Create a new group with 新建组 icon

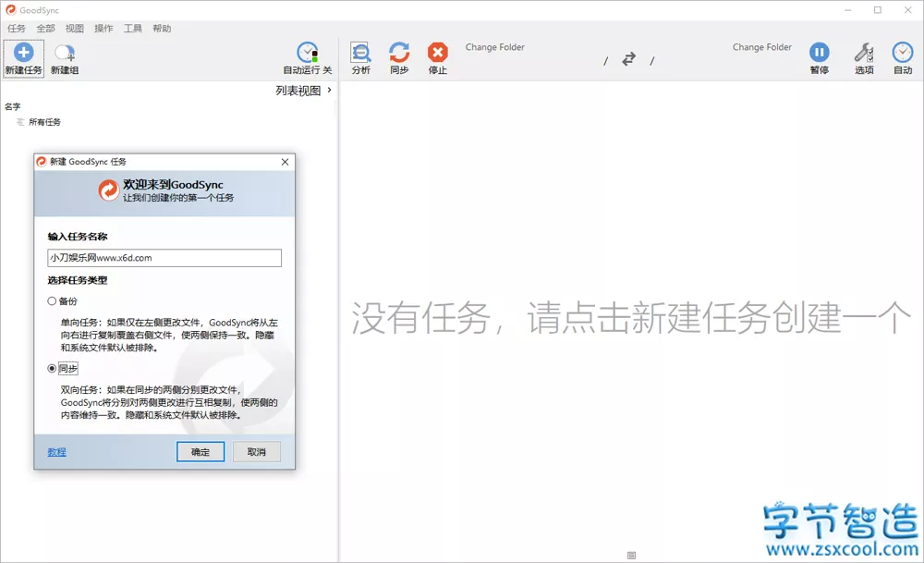pos(65,53)
